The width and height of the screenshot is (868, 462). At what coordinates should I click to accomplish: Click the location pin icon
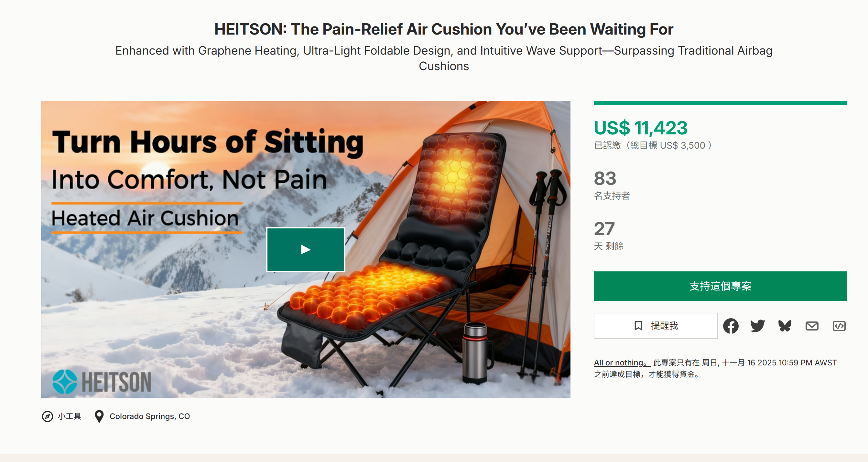pos(99,416)
